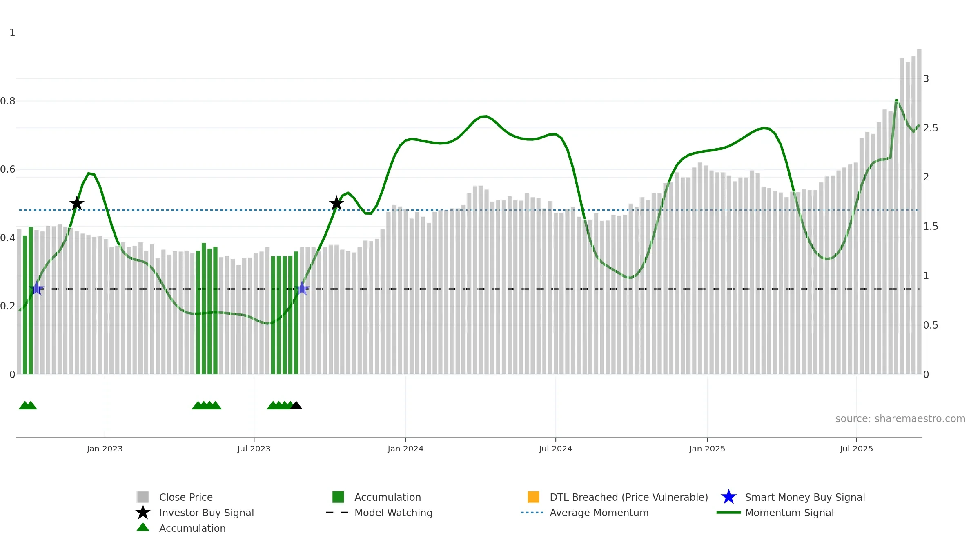980x551 pixels.
Task: Click the Jul 2024 axis label
Action: click(555, 449)
